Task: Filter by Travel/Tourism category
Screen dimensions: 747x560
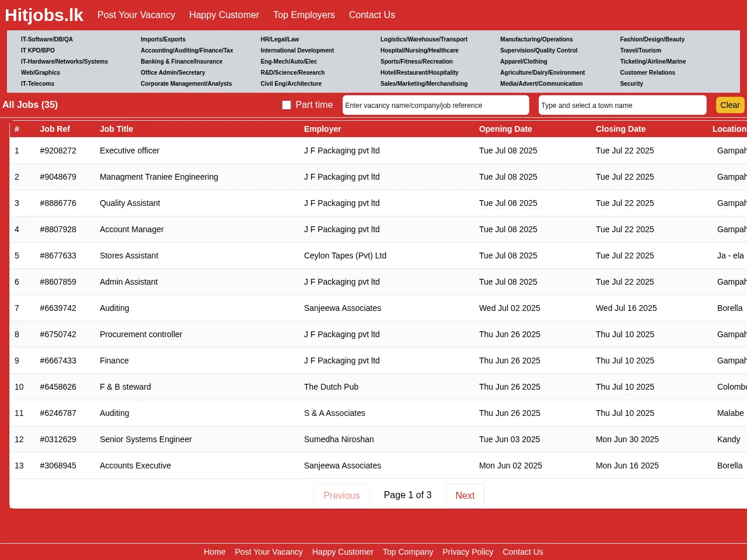Action: (x=641, y=50)
